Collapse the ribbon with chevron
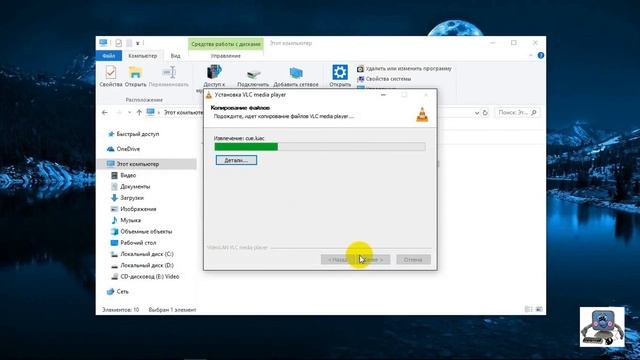This screenshot has height=360, width=640. click(x=531, y=56)
